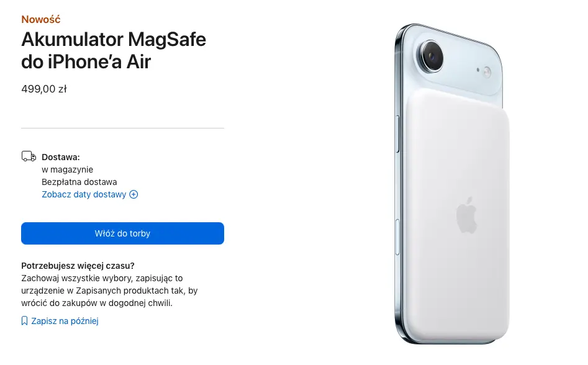
Task: Click the iPhone camera lens in product image
Action: tap(432, 56)
